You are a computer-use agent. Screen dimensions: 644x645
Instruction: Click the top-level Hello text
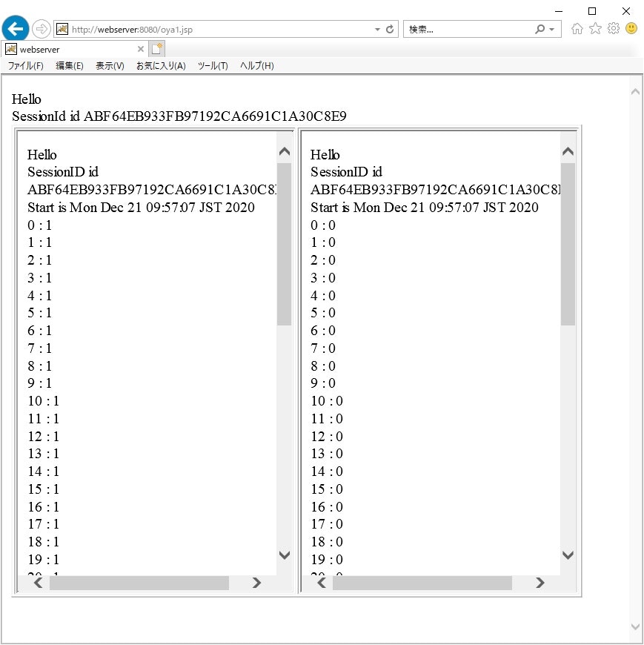pos(27,99)
